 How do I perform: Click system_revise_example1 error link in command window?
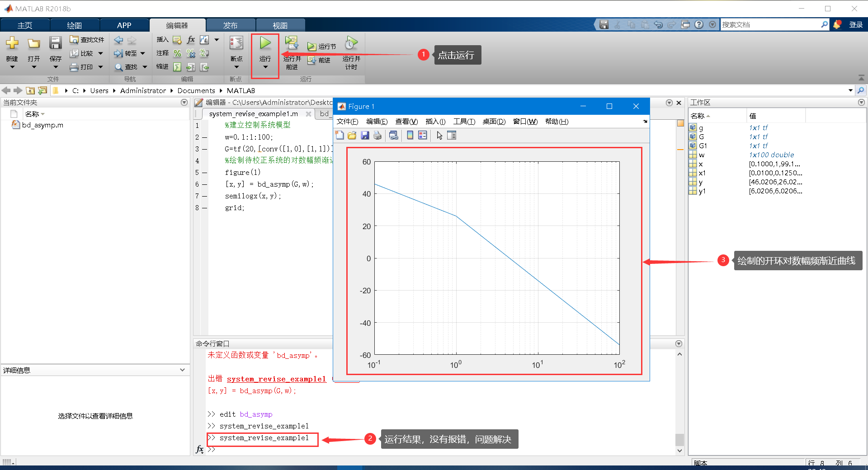276,379
